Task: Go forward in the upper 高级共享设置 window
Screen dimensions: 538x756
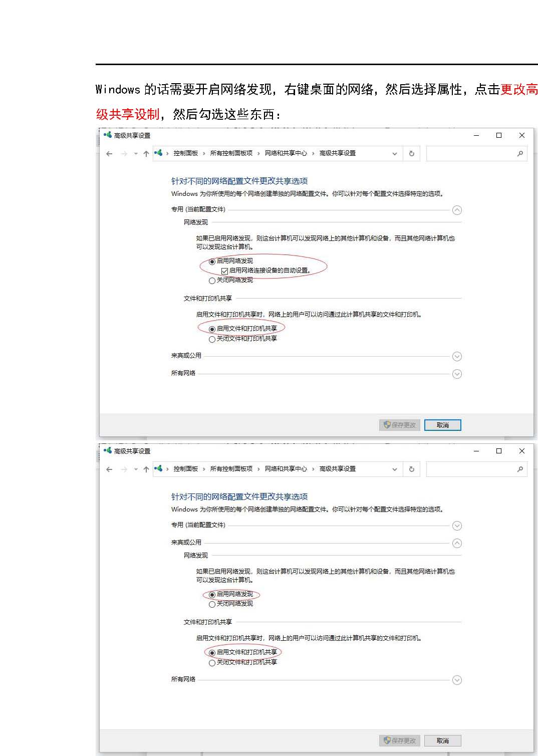Action: point(124,154)
